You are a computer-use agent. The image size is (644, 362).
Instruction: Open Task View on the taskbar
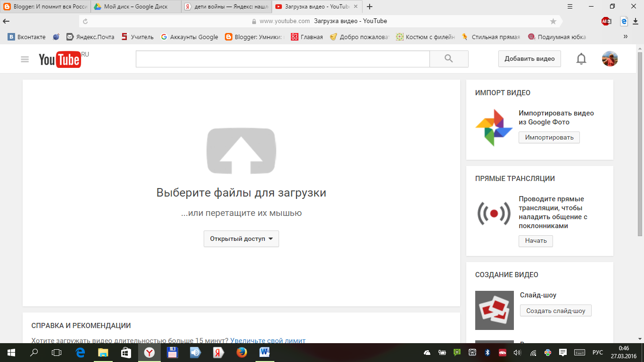pos(57,353)
